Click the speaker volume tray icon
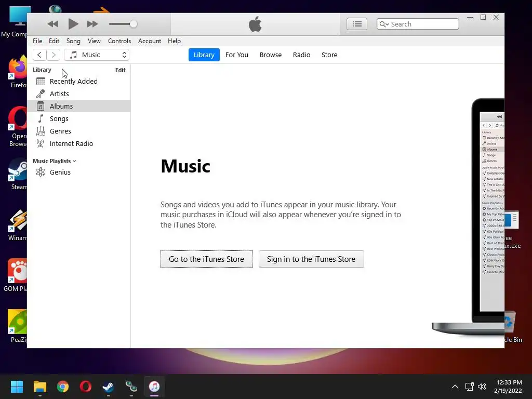 pyautogui.click(x=482, y=387)
